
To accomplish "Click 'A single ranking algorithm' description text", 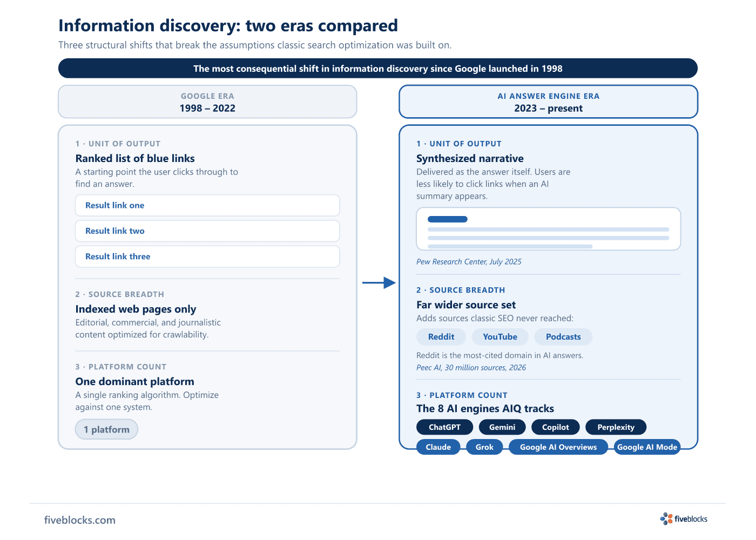I will click(x=147, y=401).
